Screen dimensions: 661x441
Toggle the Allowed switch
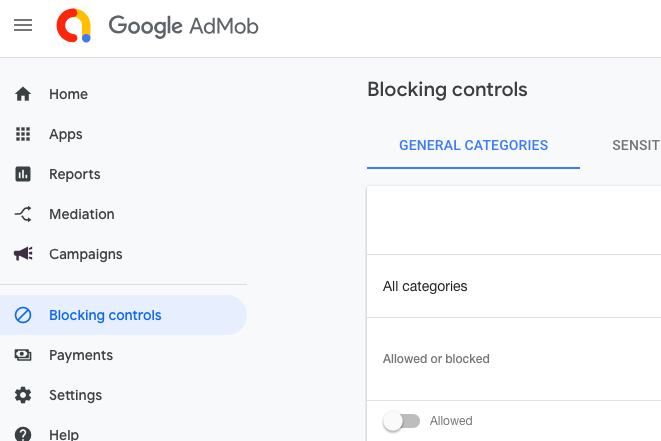(x=401, y=421)
